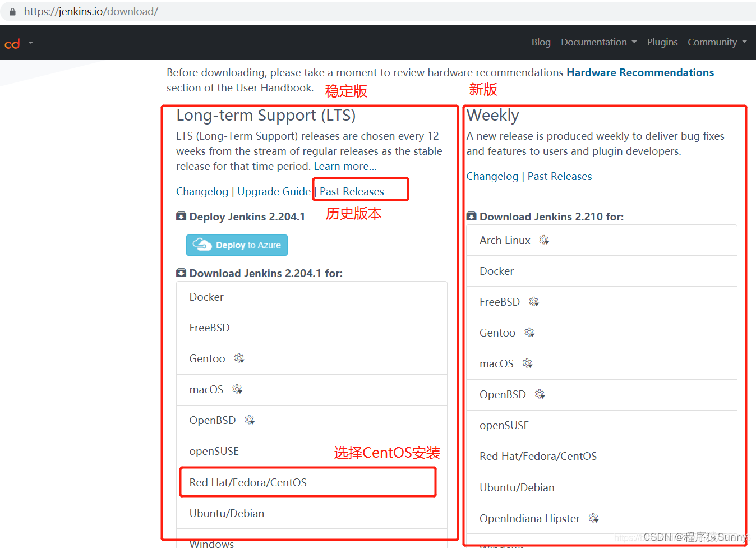Click download icon beside Download Jenkins 2.210
Screen dimensions: 756x548
pyautogui.click(x=472, y=217)
